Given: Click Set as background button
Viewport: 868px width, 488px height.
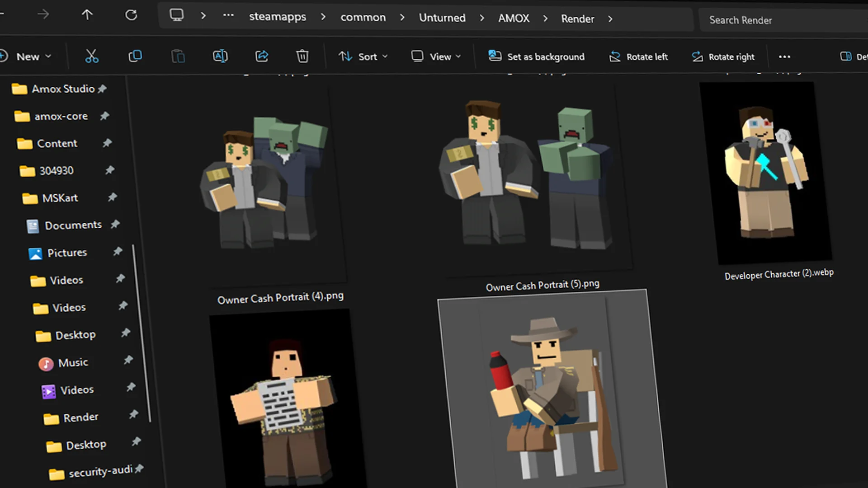Looking at the screenshot, I should [536, 56].
